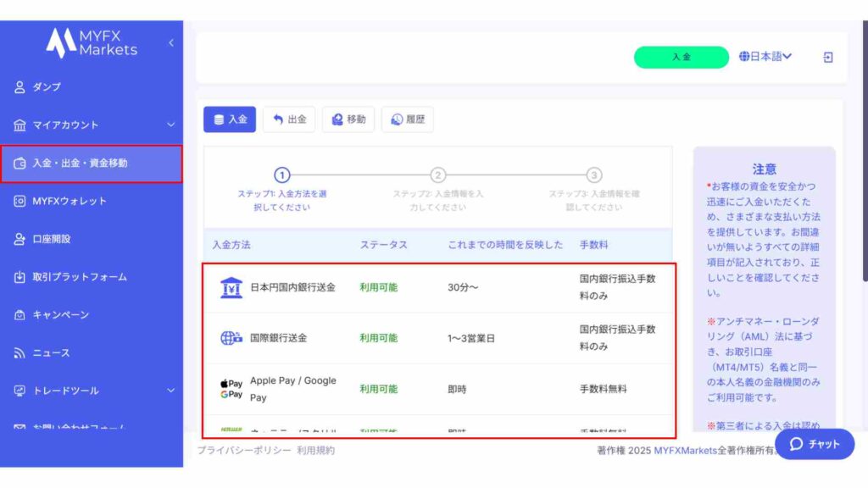Click the キャンペーン gift icon
This screenshot has height=488, width=868.
(19, 315)
